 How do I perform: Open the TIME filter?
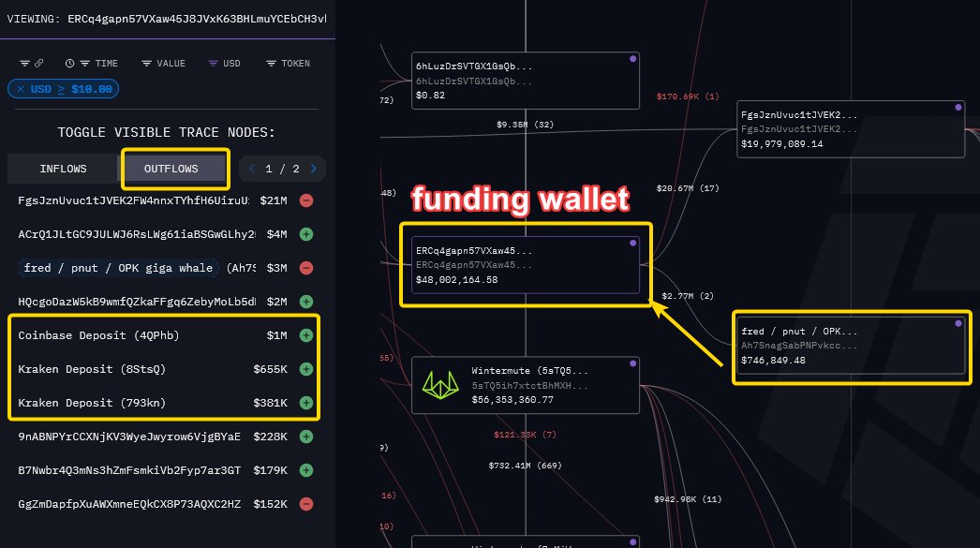coord(91,63)
